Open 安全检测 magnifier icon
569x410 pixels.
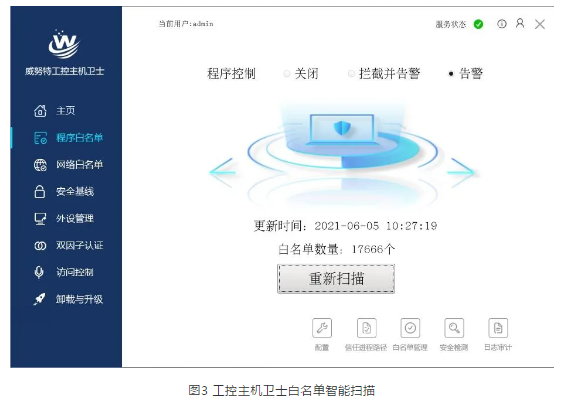[454, 328]
